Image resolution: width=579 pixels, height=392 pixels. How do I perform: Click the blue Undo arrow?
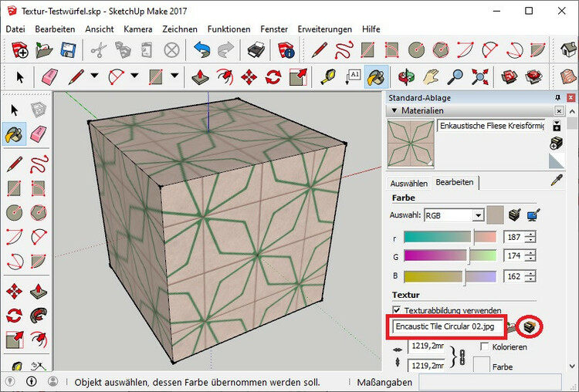coord(201,50)
